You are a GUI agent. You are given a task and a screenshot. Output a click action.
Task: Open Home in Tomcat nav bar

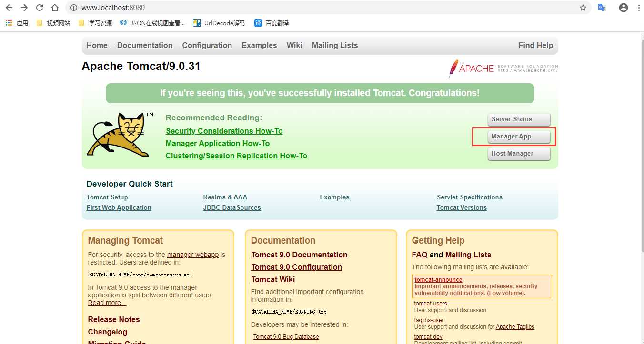click(97, 45)
